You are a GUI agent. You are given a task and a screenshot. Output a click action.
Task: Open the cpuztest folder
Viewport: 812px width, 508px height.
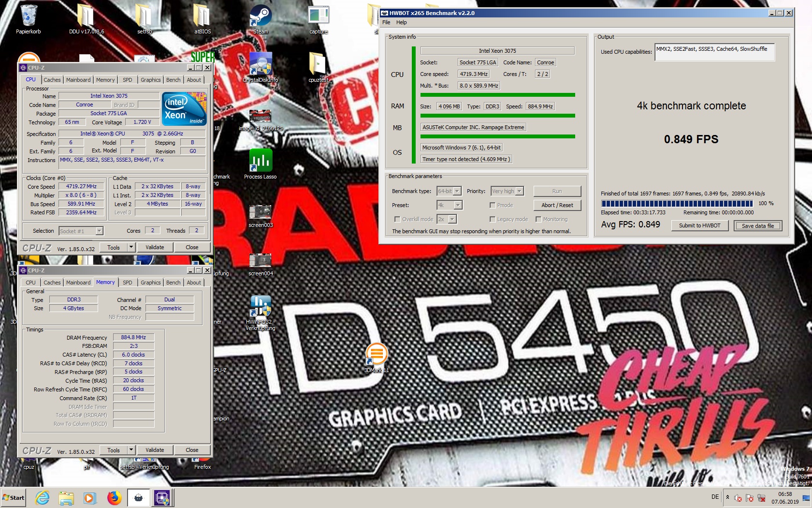pyautogui.click(x=319, y=67)
